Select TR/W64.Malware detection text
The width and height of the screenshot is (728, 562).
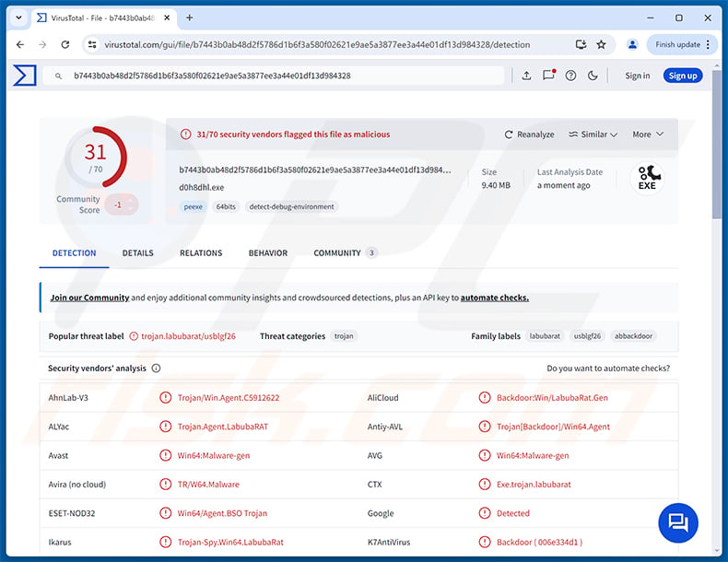pyautogui.click(x=208, y=484)
